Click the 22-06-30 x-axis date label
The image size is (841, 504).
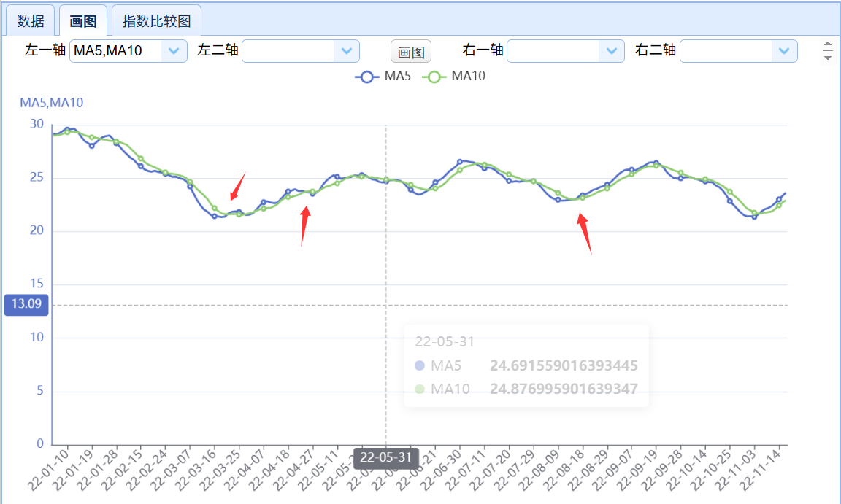pos(440,470)
